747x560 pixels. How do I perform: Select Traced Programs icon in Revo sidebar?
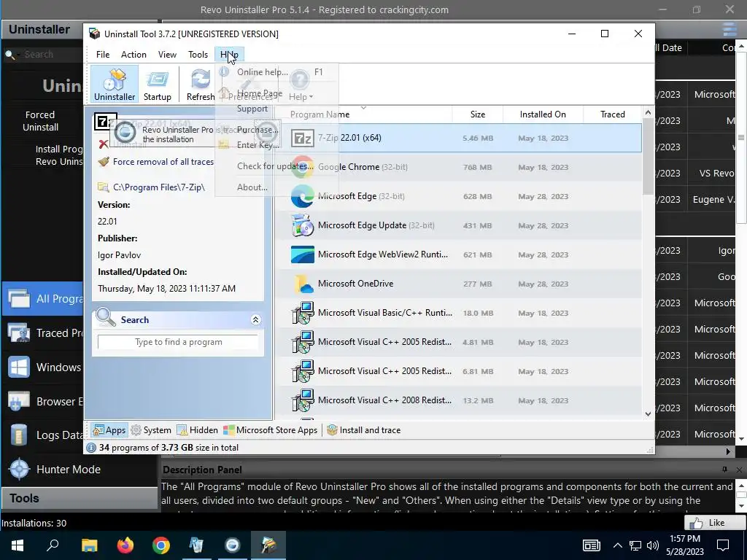tap(19, 332)
